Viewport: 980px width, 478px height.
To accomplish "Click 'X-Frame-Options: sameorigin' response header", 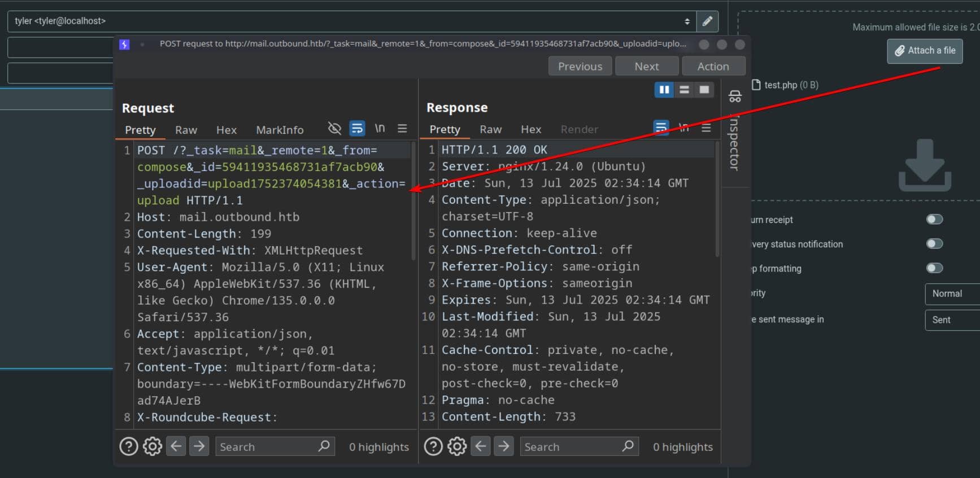I will (537, 283).
